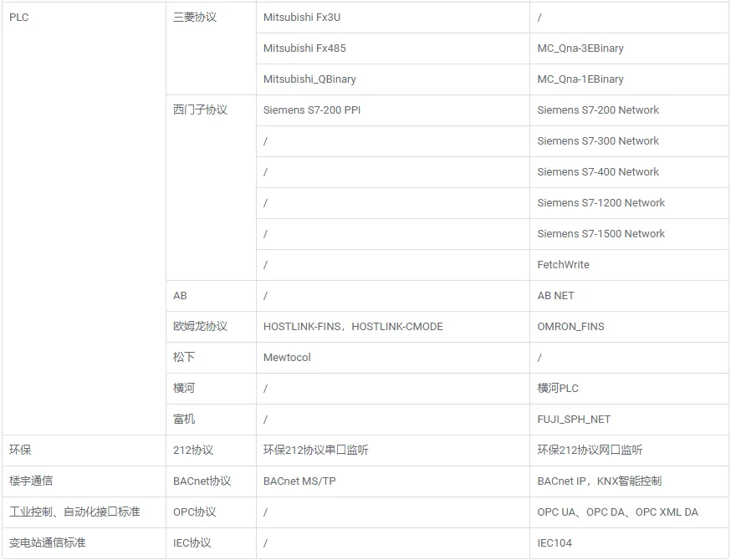The height and width of the screenshot is (560, 731).
Task: Select the 变电站通信标准 cell
Action: click(84, 543)
